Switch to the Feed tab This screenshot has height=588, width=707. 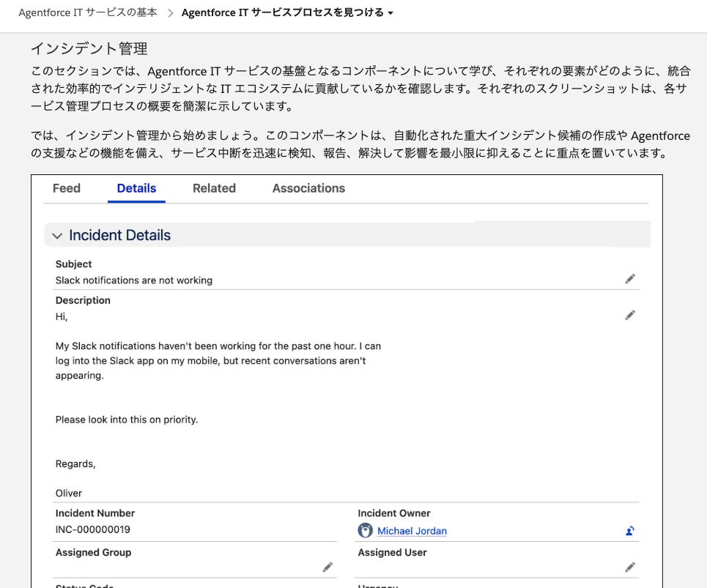pyautogui.click(x=67, y=188)
